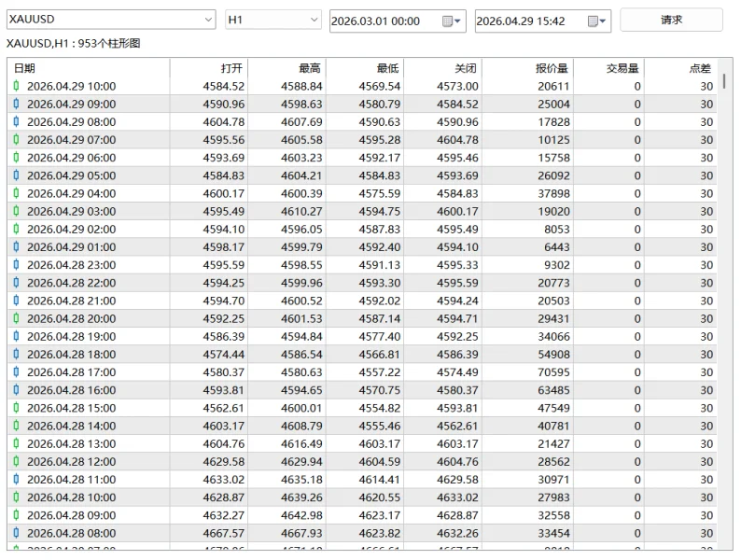741x560 pixels.
Task: Open start date calendar picker 2026.03.01
Action: [x=451, y=21]
